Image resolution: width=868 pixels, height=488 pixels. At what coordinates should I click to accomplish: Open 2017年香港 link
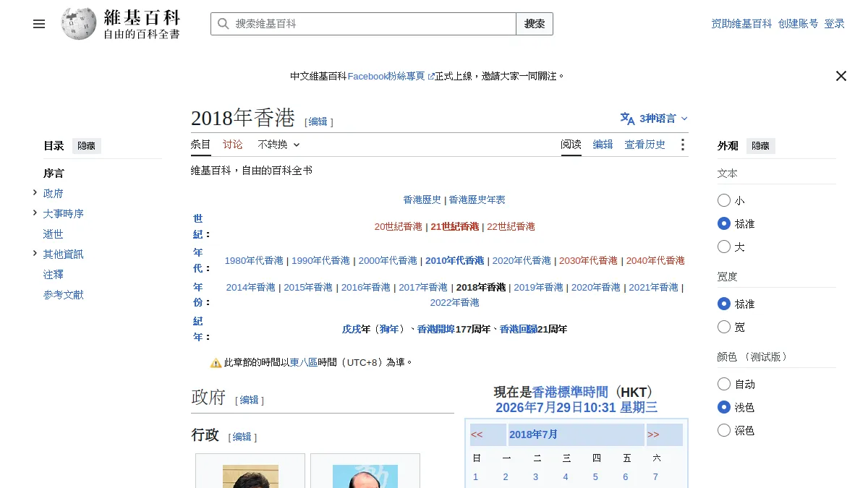[x=423, y=287]
